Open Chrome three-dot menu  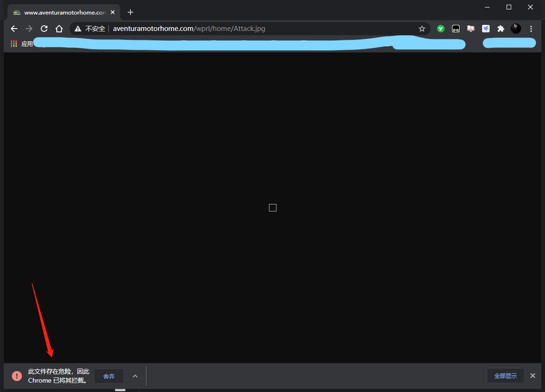pyautogui.click(x=531, y=29)
